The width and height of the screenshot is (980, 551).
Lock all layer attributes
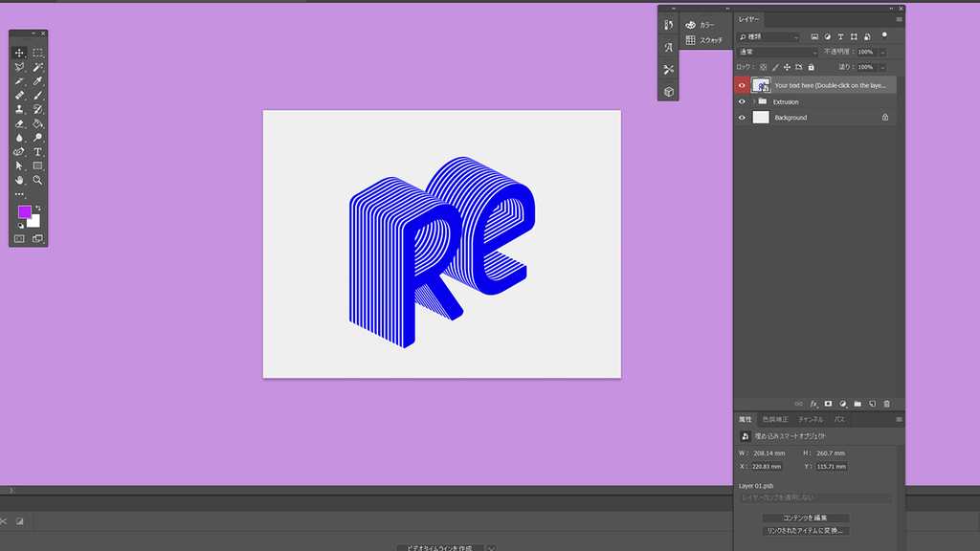pyautogui.click(x=812, y=67)
